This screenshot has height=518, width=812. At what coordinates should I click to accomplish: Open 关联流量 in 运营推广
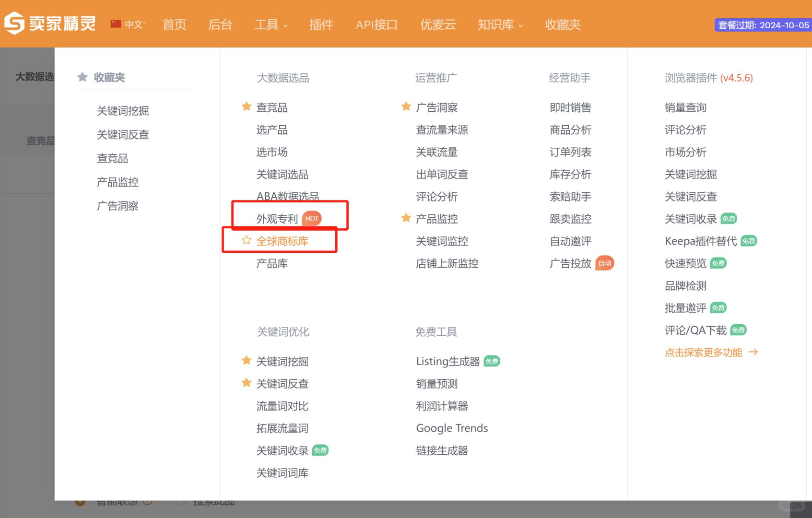click(x=436, y=152)
